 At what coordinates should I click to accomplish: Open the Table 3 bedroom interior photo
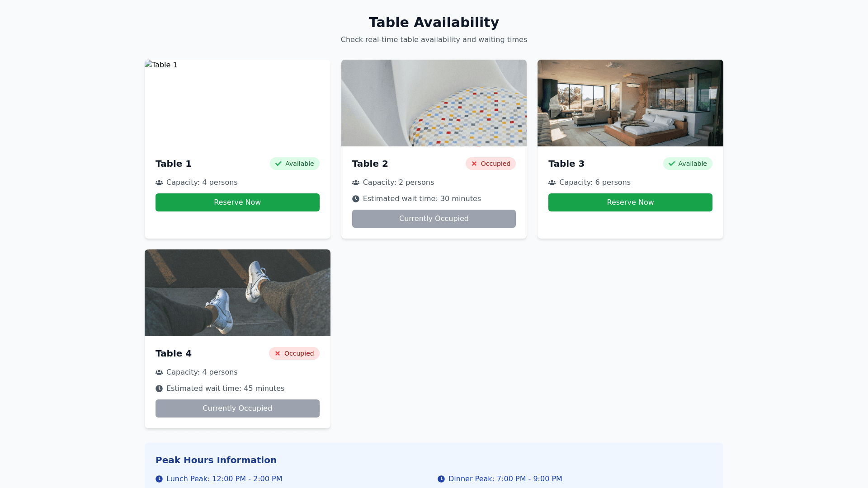coord(630,103)
